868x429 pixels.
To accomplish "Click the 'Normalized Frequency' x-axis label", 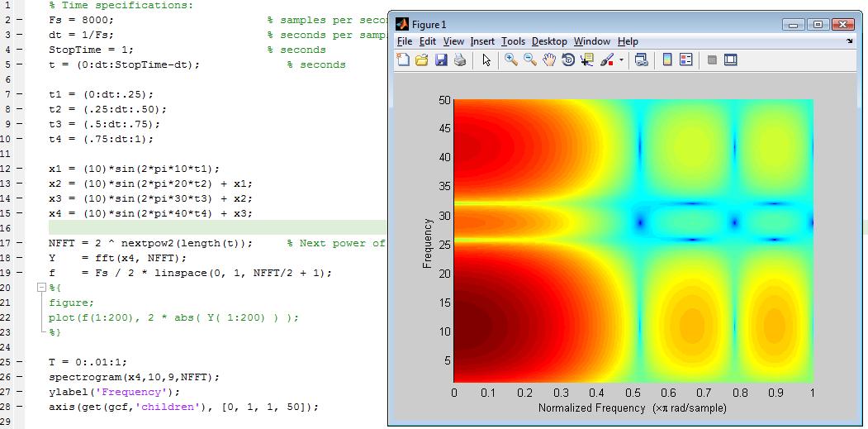I will pos(632,408).
